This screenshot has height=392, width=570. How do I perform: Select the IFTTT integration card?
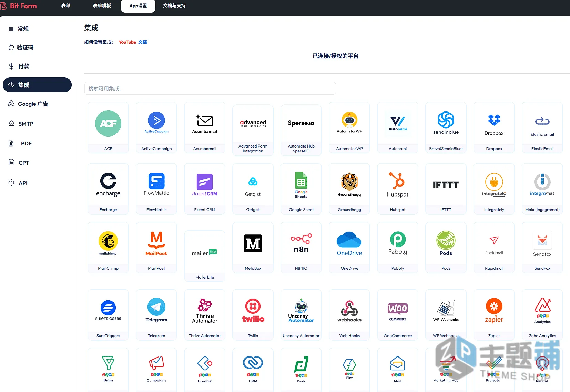446,189
